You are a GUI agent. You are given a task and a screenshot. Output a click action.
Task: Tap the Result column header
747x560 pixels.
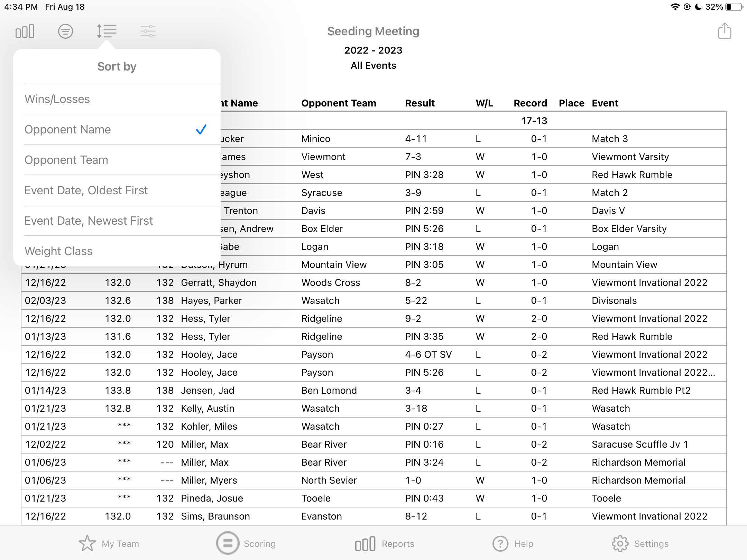(x=420, y=103)
